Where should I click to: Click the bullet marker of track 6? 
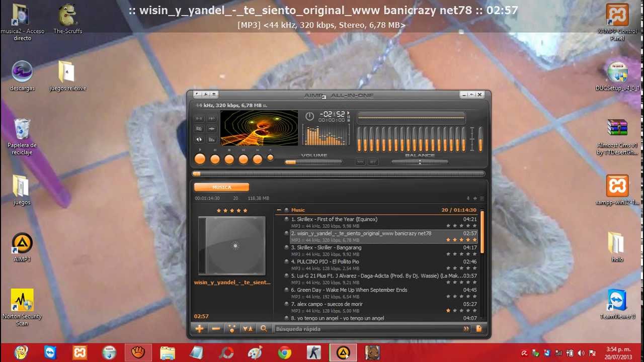[x=287, y=290]
